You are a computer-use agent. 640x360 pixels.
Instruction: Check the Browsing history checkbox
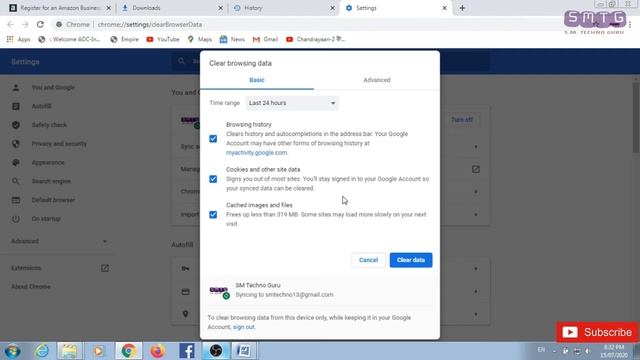(x=213, y=139)
